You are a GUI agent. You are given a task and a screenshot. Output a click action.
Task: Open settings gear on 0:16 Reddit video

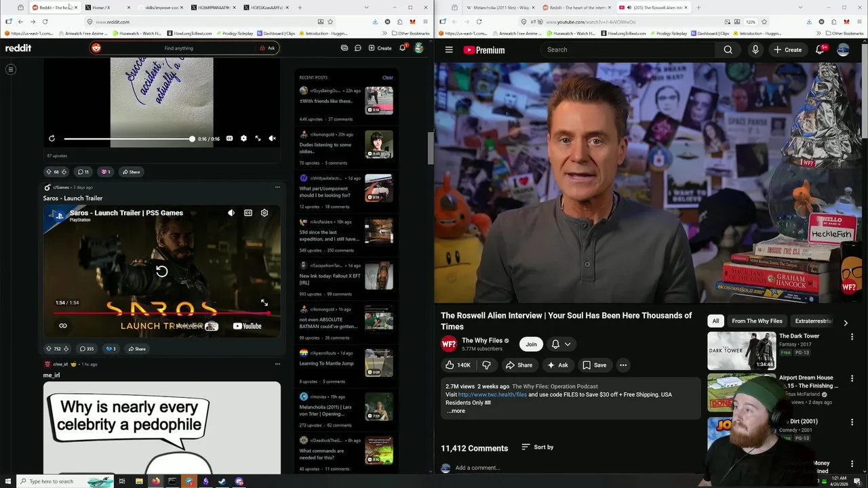pos(243,138)
